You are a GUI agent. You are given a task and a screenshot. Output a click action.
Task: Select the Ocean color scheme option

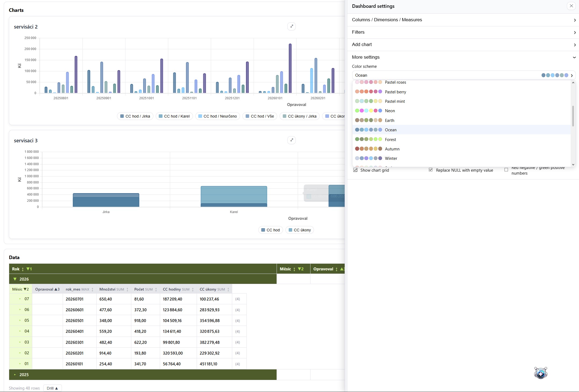tap(461, 130)
